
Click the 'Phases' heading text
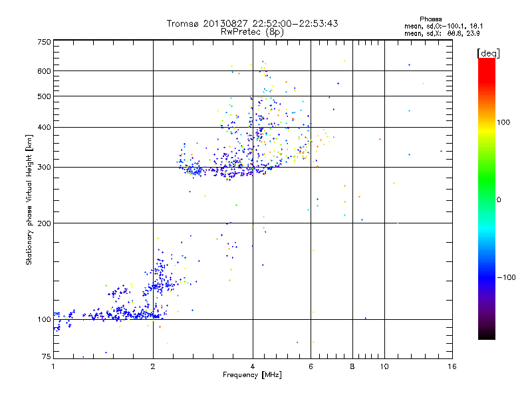(430, 19)
